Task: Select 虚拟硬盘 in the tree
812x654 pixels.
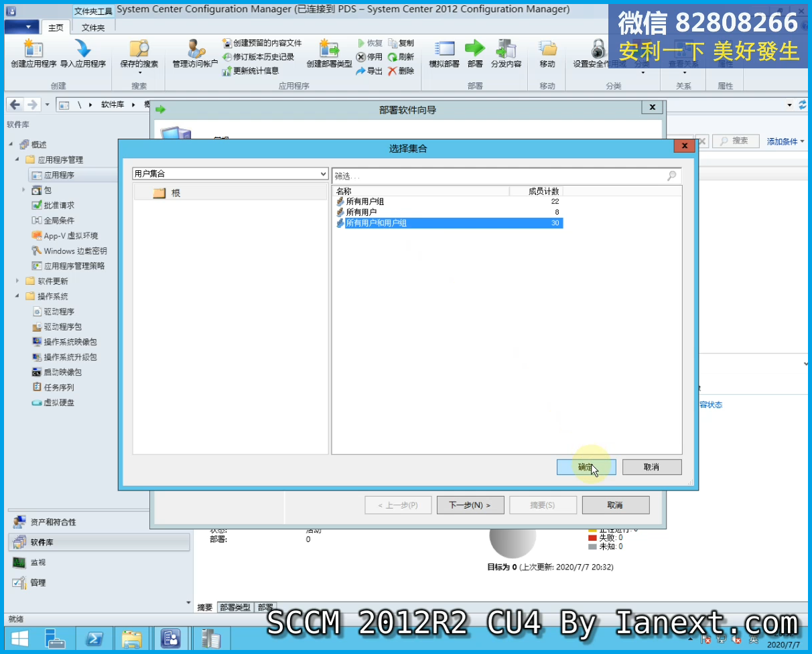Action: [x=54, y=403]
